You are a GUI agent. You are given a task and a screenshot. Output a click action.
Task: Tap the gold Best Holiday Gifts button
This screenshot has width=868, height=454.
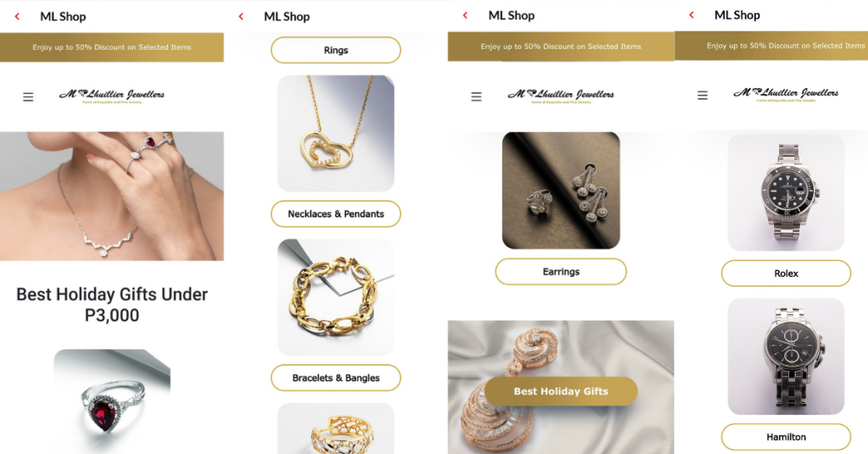pos(561,391)
